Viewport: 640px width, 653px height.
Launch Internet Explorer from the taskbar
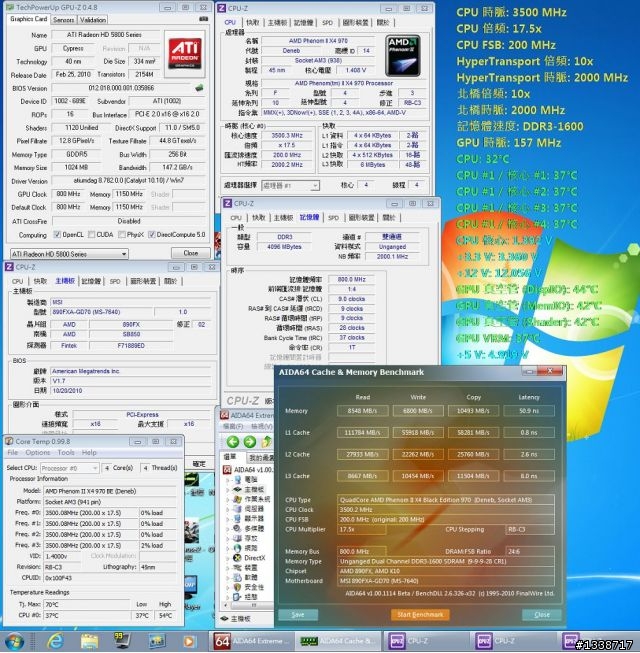pos(55,641)
